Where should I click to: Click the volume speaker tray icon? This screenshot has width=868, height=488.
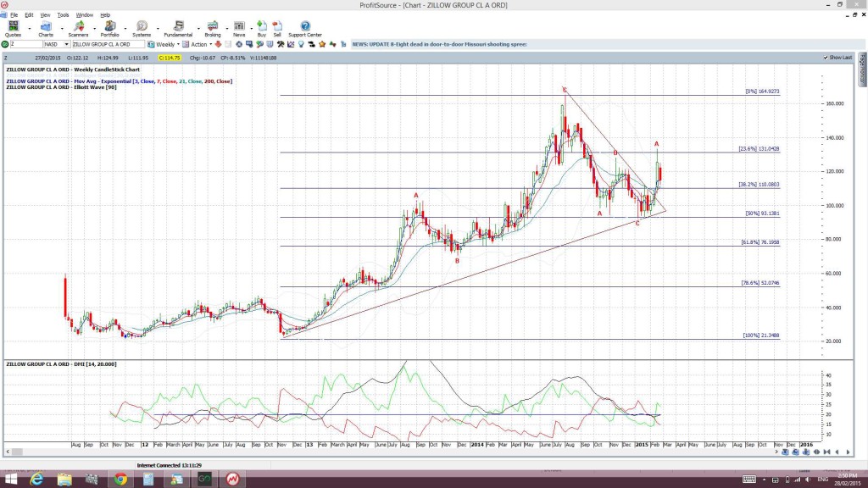(x=808, y=480)
